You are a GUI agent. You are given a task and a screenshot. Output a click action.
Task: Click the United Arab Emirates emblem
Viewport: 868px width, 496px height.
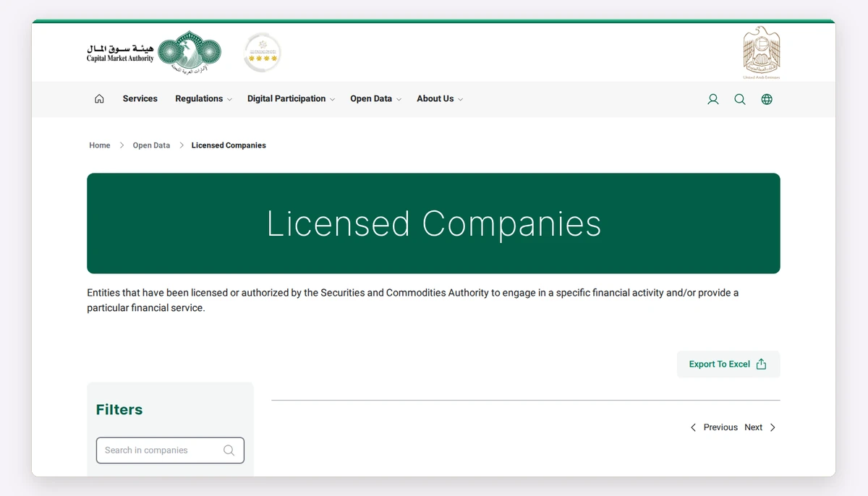pyautogui.click(x=762, y=52)
